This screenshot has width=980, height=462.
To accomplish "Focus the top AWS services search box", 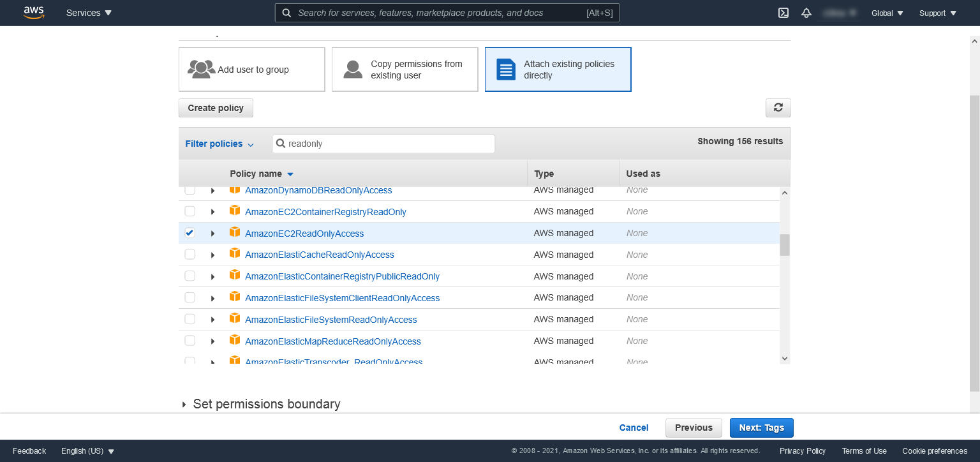I will pos(447,13).
